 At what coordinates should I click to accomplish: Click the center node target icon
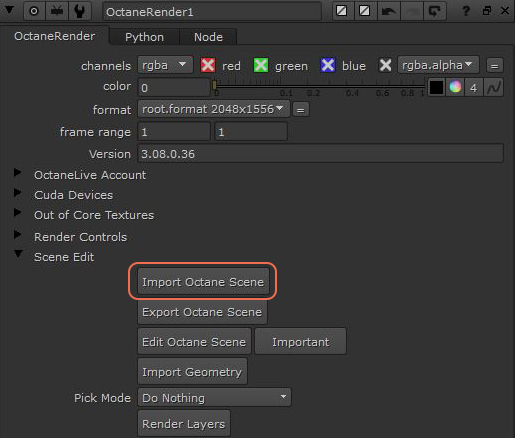[x=34, y=11]
